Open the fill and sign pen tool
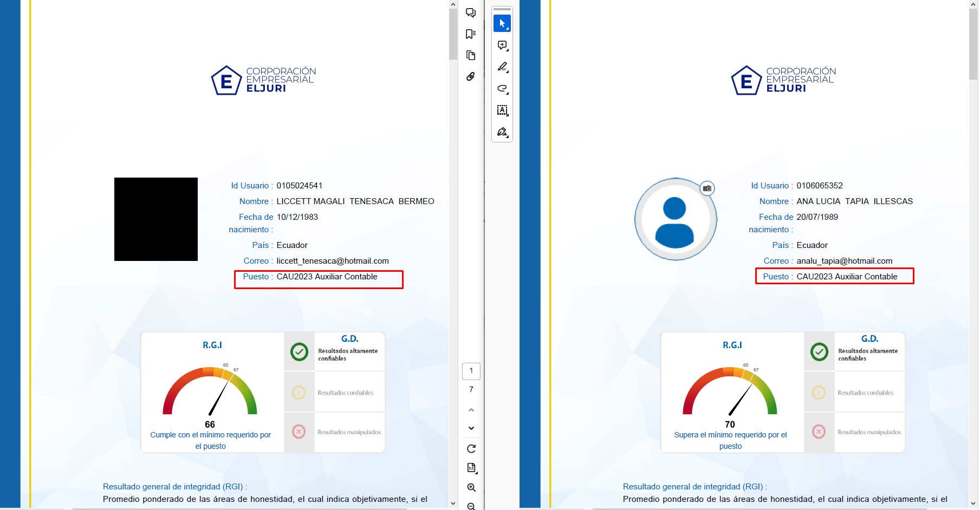The image size is (980, 510). click(502, 132)
